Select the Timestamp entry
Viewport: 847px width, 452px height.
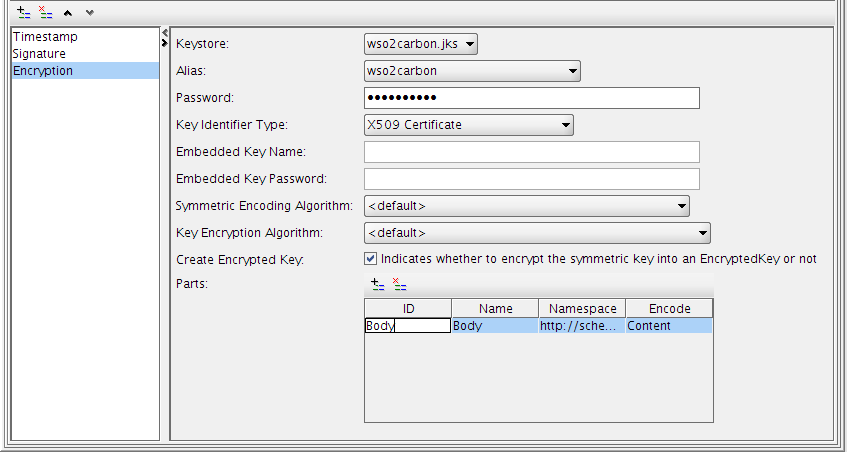tap(85, 37)
